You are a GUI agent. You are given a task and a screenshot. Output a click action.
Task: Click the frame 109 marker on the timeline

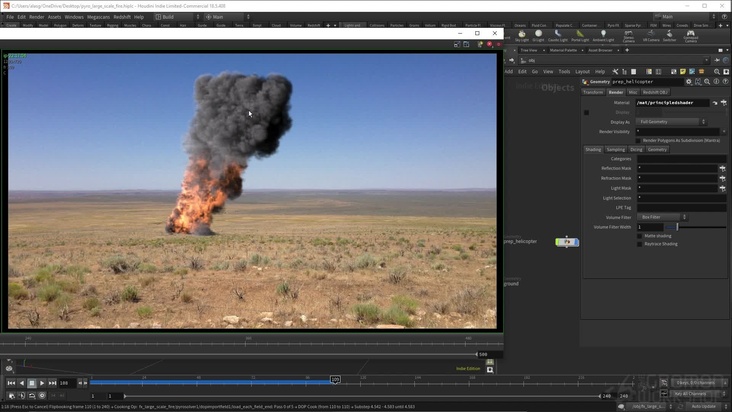pos(335,379)
